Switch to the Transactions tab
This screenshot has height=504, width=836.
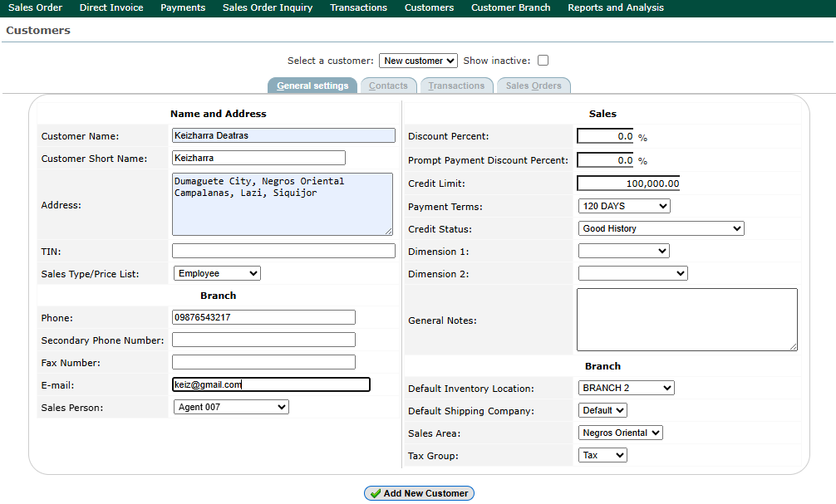click(456, 86)
